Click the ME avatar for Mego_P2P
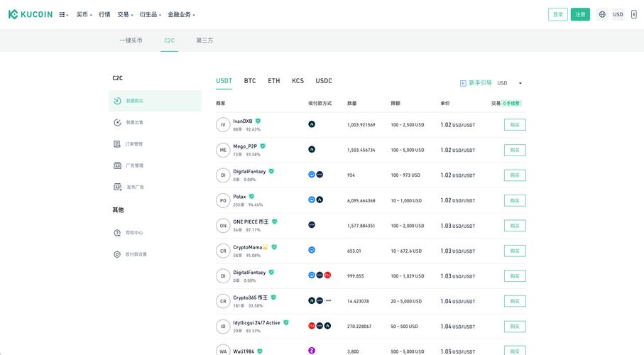This screenshot has height=355, width=644. click(x=223, y=150)
